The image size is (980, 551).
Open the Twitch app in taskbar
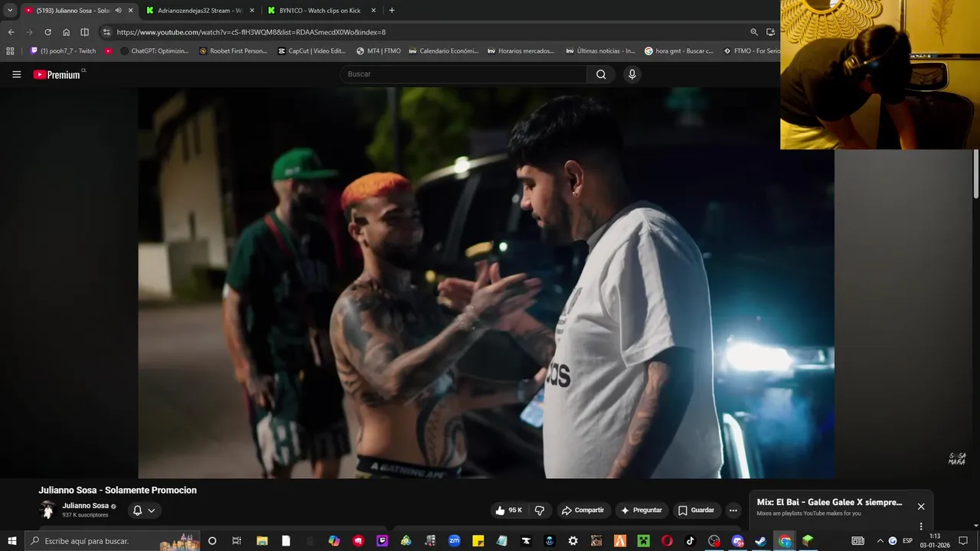coord(382,541)
